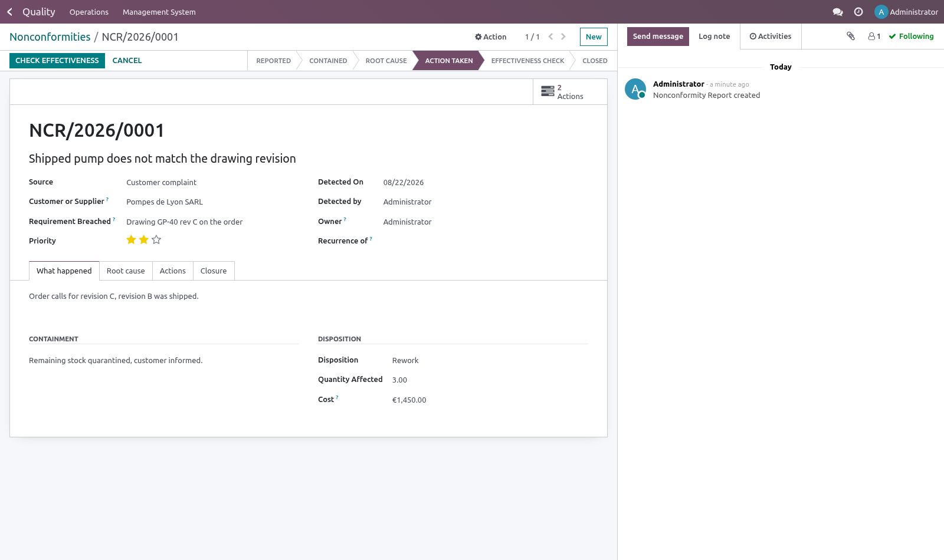Click the Cost field €1,450.00
The height and width of the screenshot is (560, 944).
pos(409,400)
